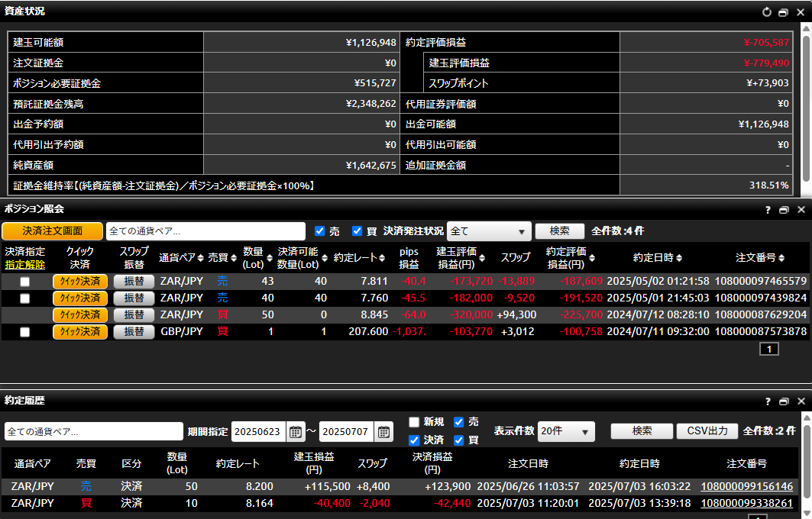Click 検索 button in 約定履歴
812x519 pixels.
point(642,431)
